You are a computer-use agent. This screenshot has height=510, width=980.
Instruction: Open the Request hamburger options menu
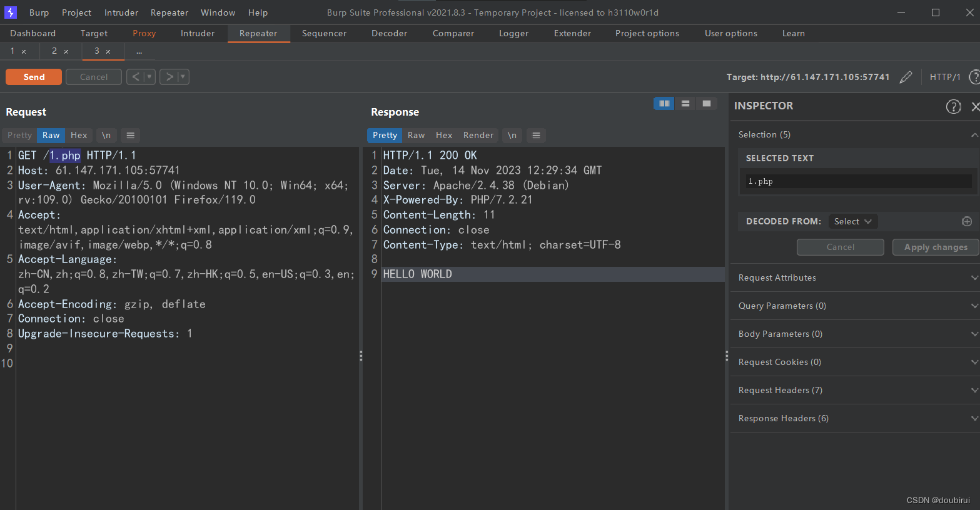point(130,135)
